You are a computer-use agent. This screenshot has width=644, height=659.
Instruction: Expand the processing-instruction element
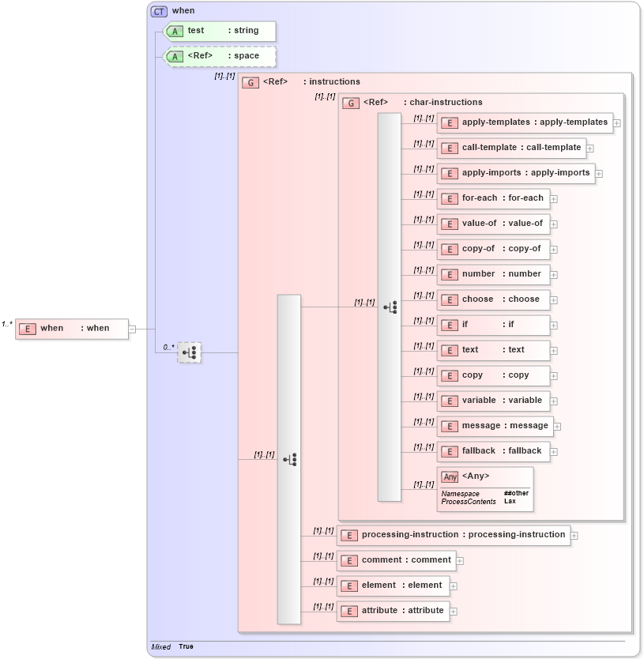574,535
